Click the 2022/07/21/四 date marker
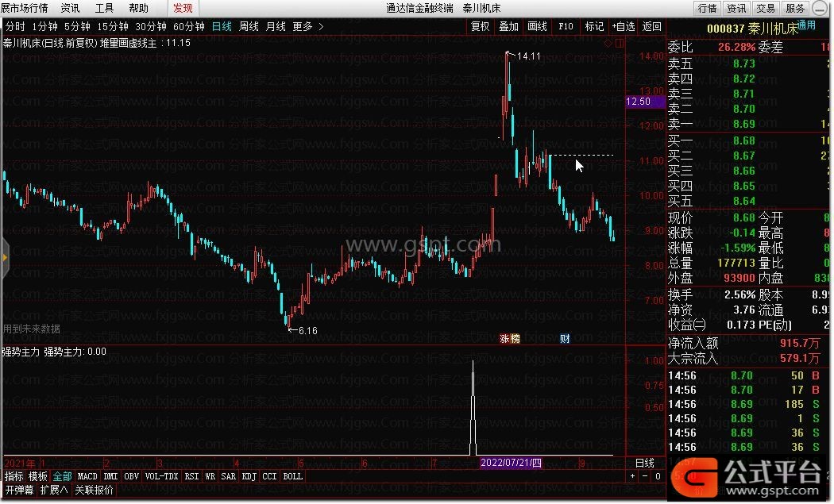 (511, 463)
